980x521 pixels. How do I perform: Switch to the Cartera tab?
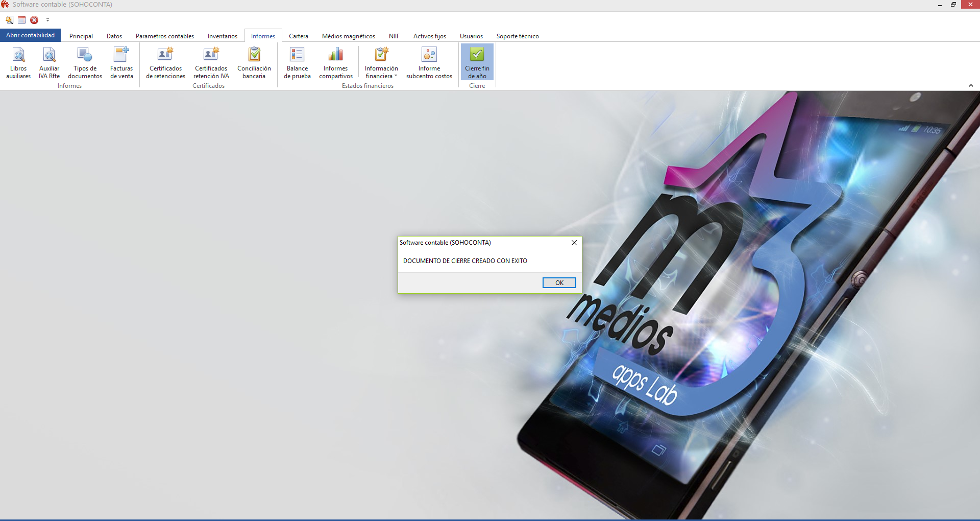pos(298,36)
